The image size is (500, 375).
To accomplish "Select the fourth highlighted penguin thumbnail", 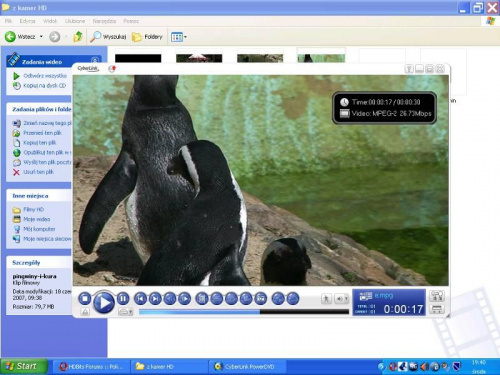I will (321, 58).
